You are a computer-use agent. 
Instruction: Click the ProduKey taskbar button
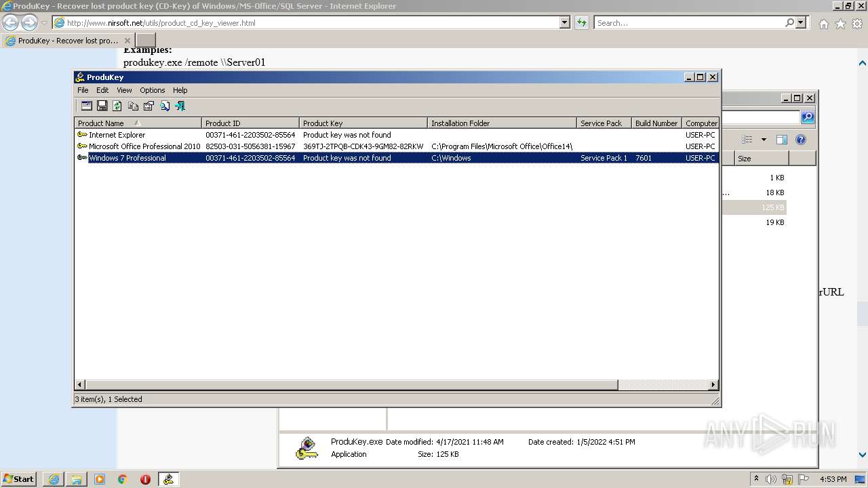[168, 479]
